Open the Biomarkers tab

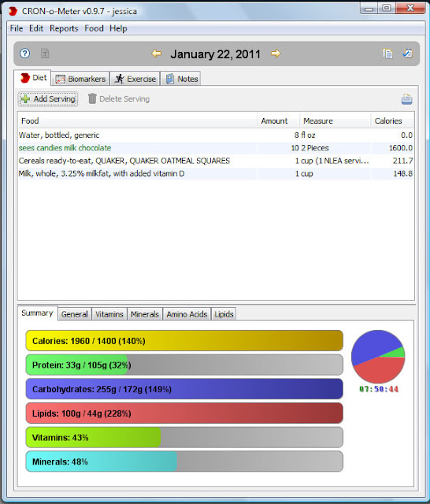pyautogui.click(x=80, y=79)
